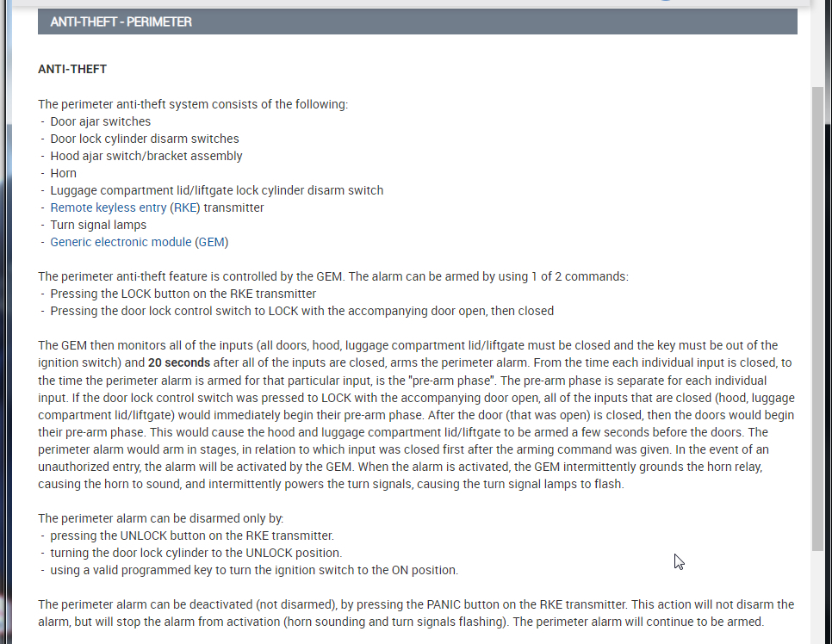This screenshot has width=832, height=644.
Task: Click "Hood ajar switch/bracket assembly" list item
Action: 146,156
